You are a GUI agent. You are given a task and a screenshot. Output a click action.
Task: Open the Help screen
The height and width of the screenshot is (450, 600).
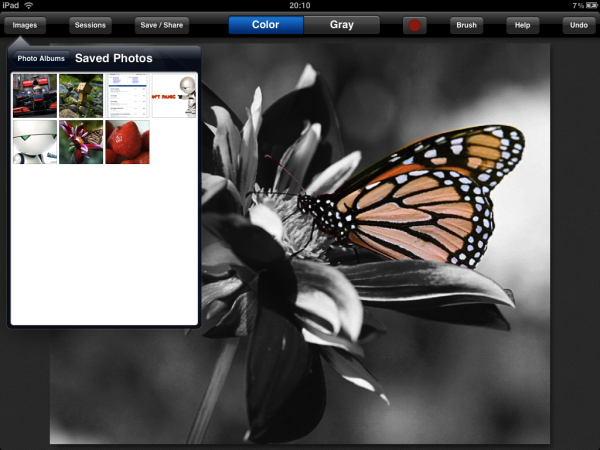point(521,25)
